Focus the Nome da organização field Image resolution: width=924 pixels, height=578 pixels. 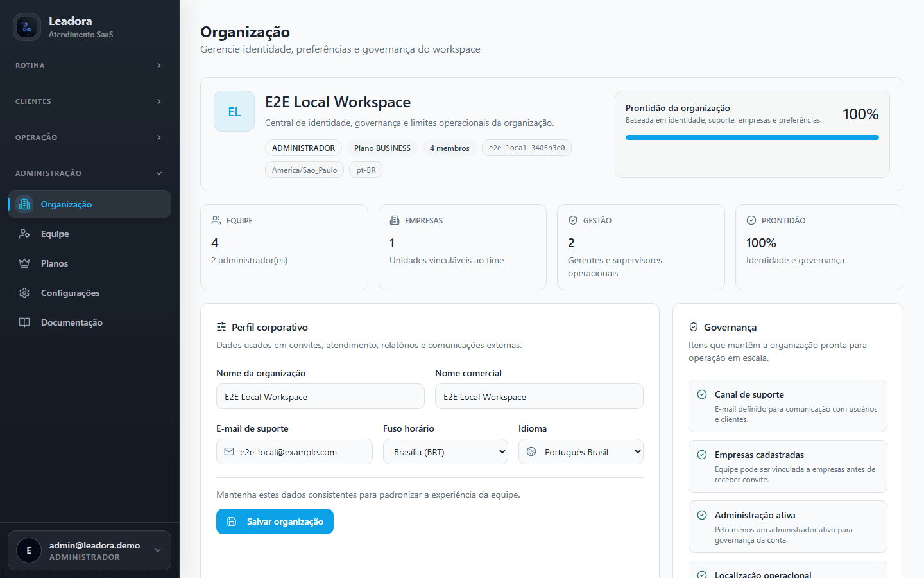(x=320, y=396)
